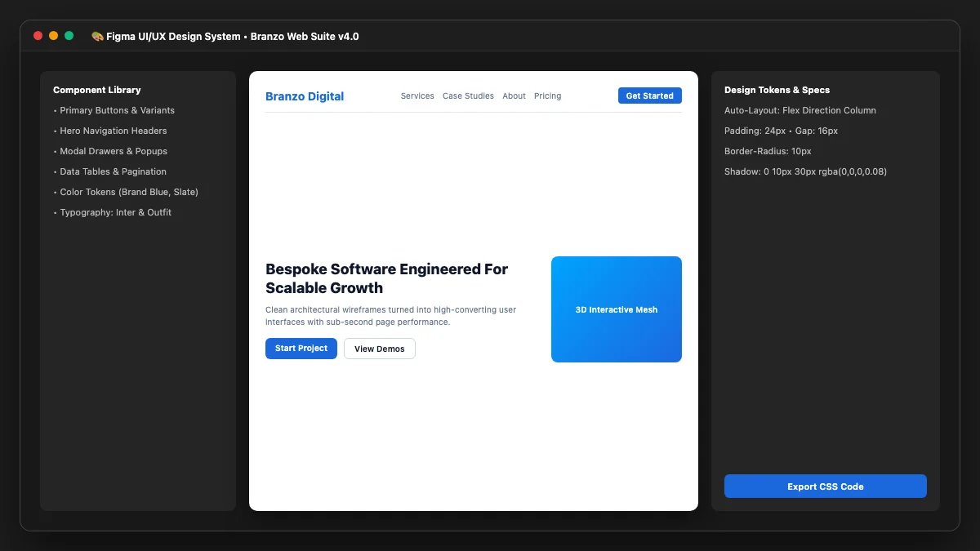Screen dimensions: 980x551
Task: Select the About nav link
Action: coord(514,96)
